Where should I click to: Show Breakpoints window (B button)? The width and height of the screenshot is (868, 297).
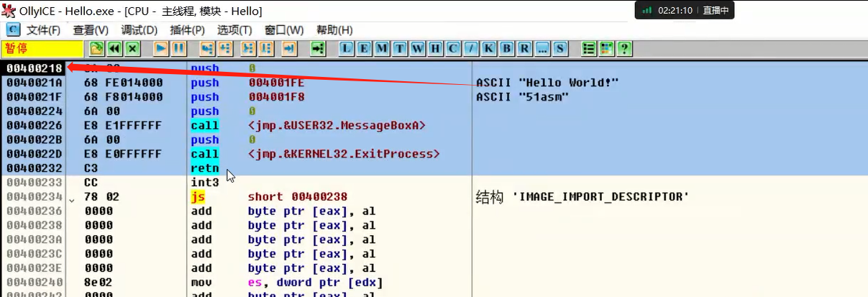(507, 48)
